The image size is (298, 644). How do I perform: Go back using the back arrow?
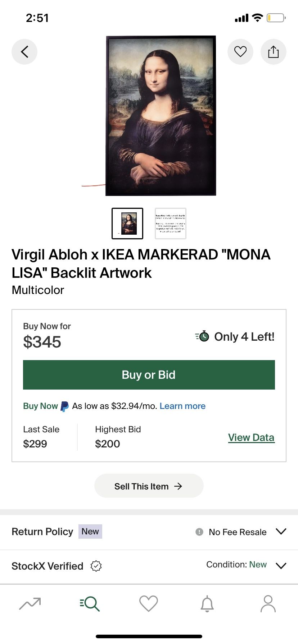click(24, 51)
